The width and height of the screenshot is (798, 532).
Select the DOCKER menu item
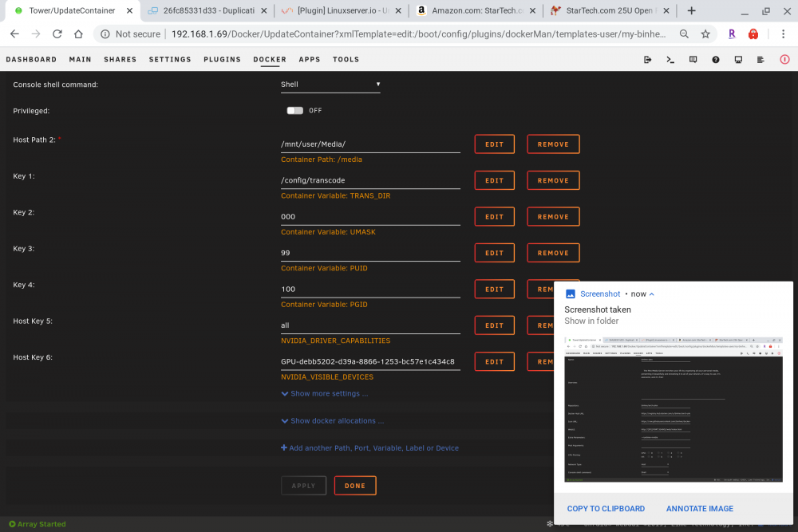(x=270, y=60)
